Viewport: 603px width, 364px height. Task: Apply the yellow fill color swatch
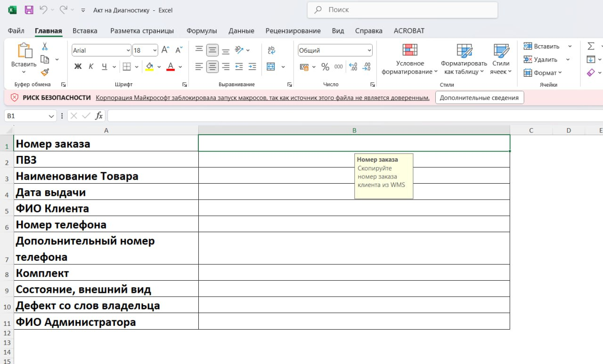coord(149,67)
